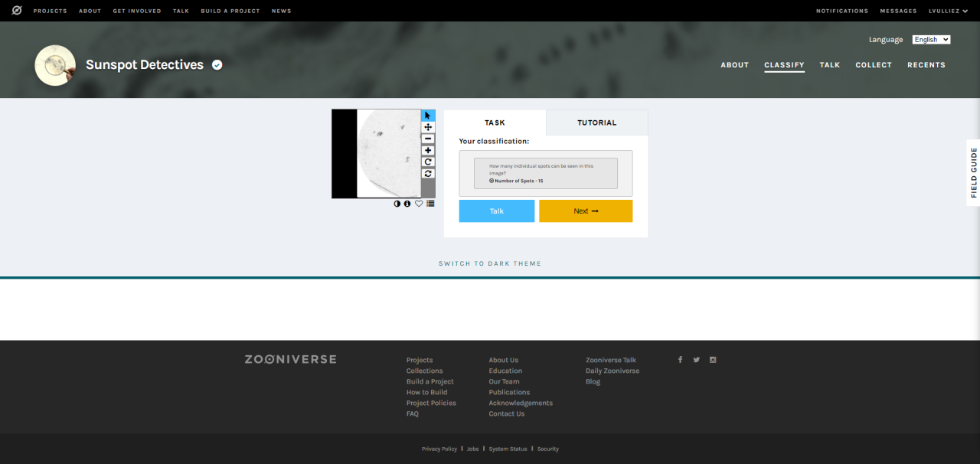This screenshot has width=980, height=464.
Task: Open the project Collect page
Action: 874,65
